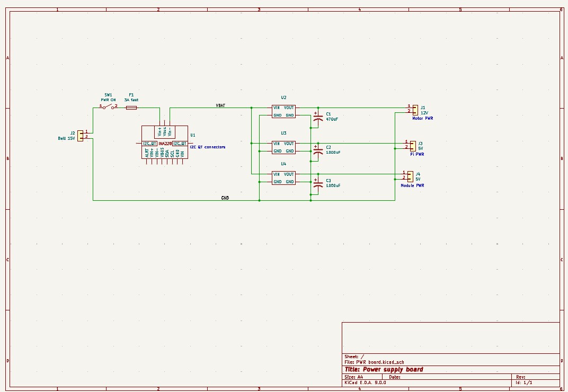
Task: Click the 'Motor PWR' label
Action: tap(422, 119)
